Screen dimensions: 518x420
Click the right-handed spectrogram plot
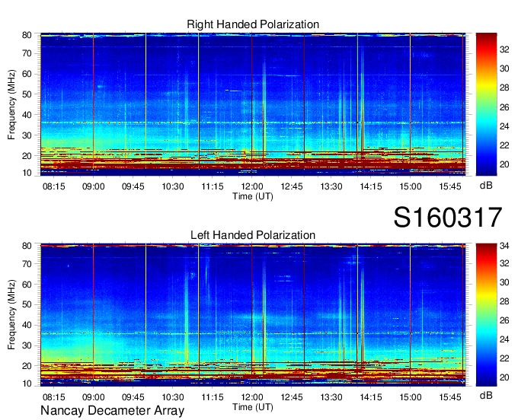tap(253, 104)
